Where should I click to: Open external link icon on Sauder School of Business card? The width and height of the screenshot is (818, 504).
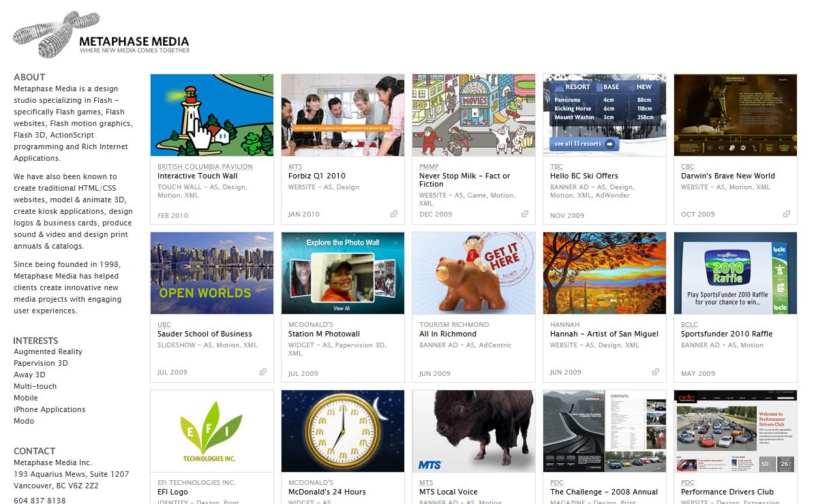pos(263,372)
